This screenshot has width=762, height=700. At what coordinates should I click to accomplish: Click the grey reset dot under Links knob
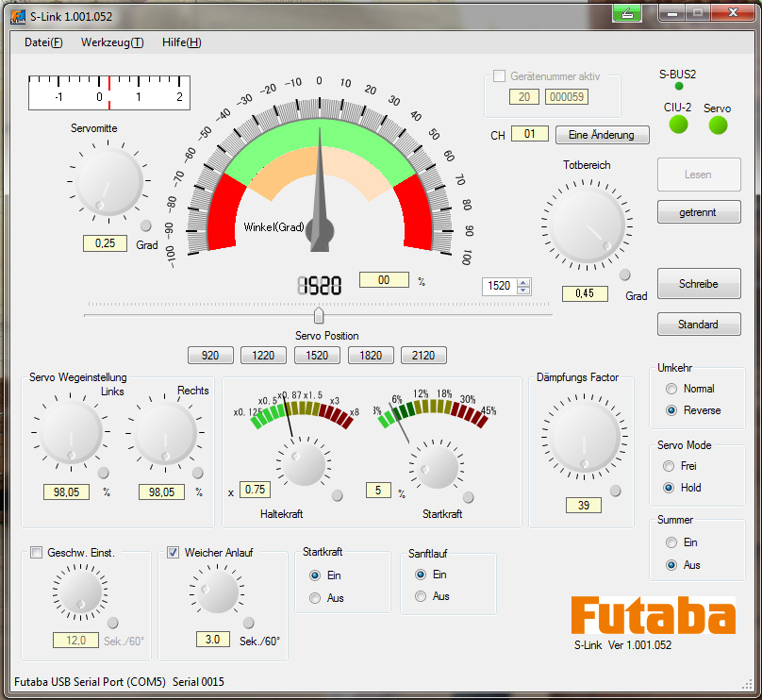tap(104, 473)
